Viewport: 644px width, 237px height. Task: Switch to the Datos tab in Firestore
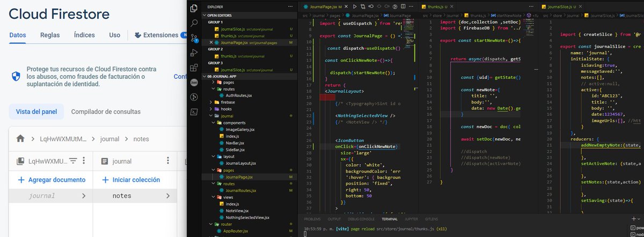(18, 35)
